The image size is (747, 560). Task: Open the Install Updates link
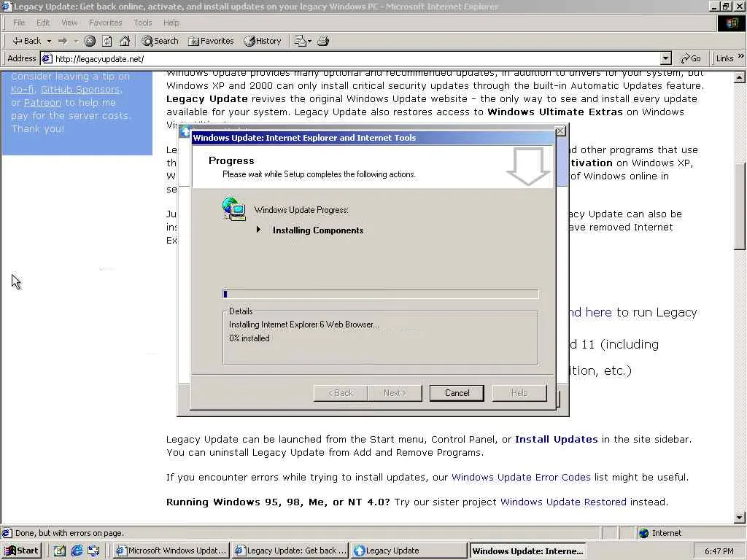[556, 439]
